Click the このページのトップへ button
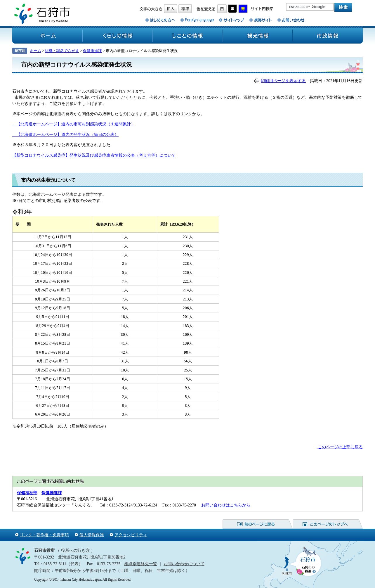The image size is (375, 588). click(327, 524)
